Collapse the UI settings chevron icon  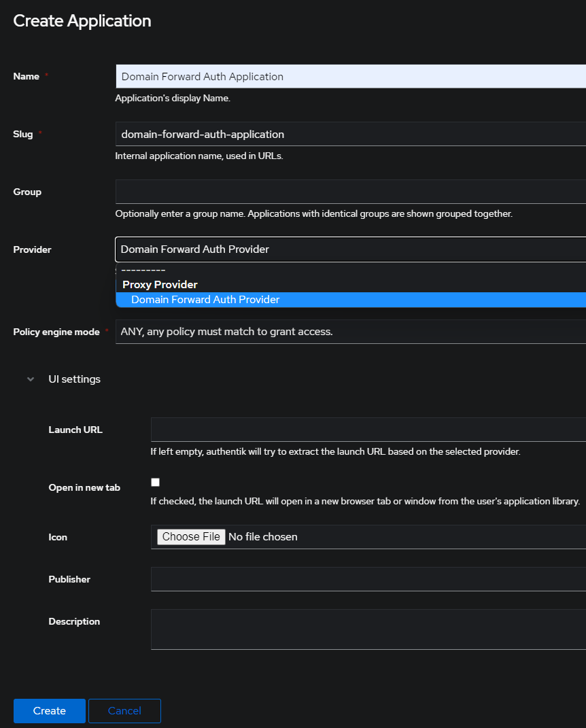click(31, 379)
